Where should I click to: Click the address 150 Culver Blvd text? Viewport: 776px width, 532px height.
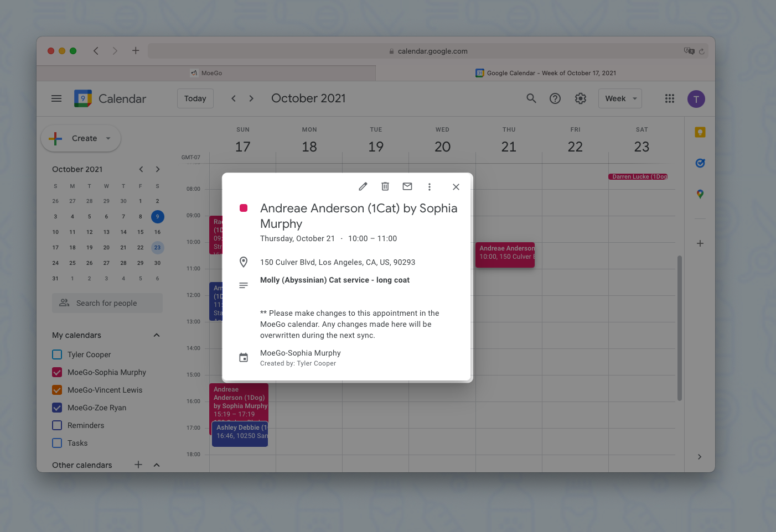point(338,262)
